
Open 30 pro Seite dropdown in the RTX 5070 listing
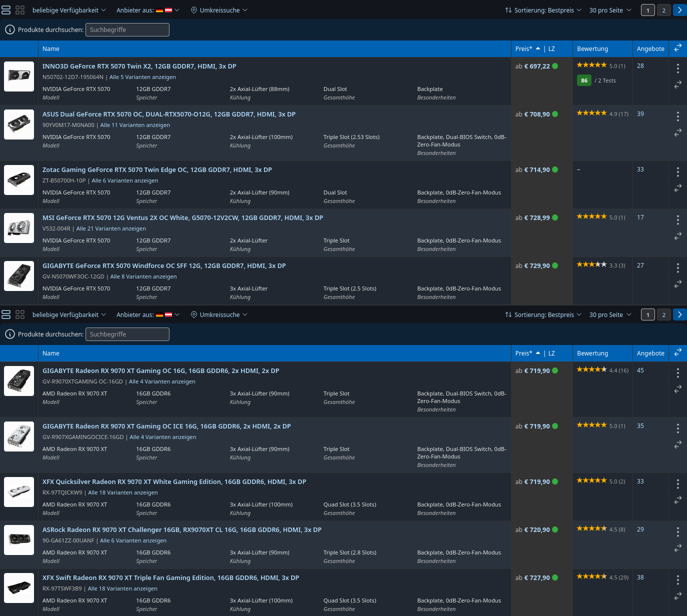point(610,10)
